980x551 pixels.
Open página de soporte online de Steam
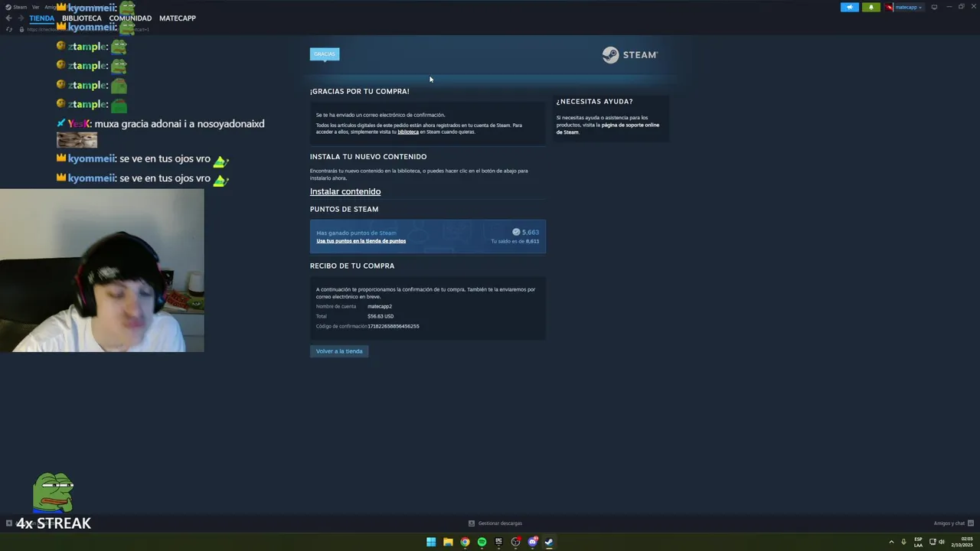click(x=607, y=129)
